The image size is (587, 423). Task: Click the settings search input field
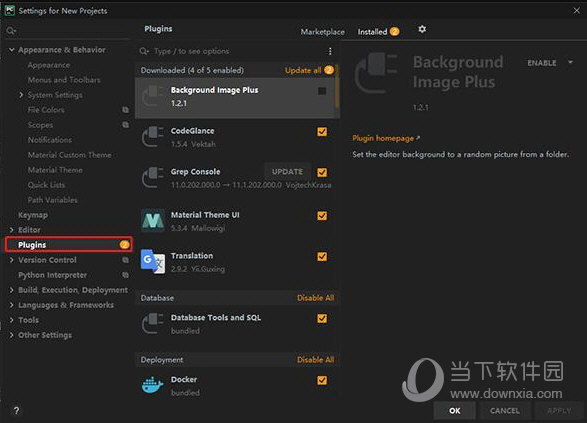point(67,31)
